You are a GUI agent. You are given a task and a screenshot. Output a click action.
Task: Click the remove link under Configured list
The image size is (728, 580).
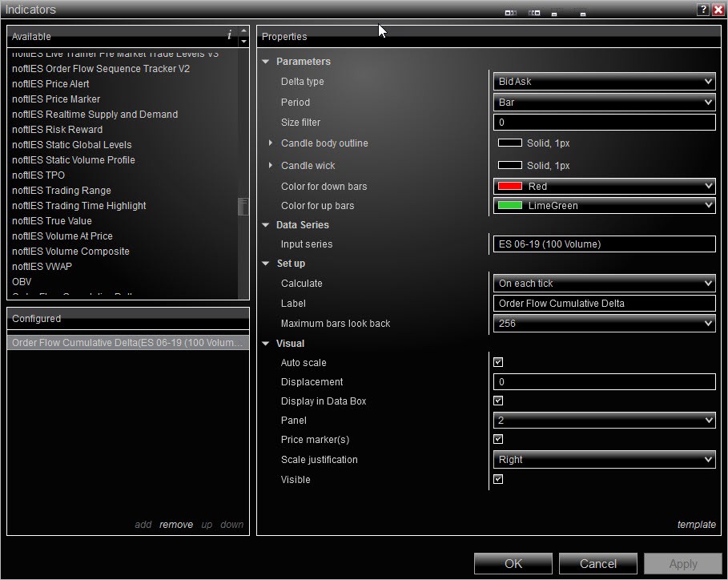(x=176, y=525)
